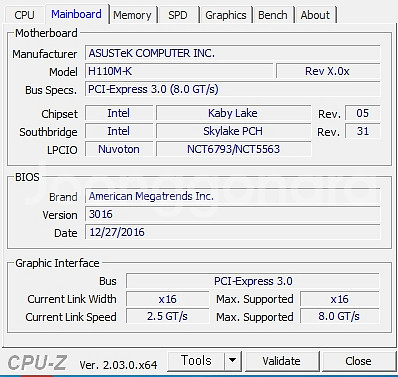The width and height of the screenshot is (398, 377).
Task: Expand the Tools dropdown arrow
Action: [233, 361]
